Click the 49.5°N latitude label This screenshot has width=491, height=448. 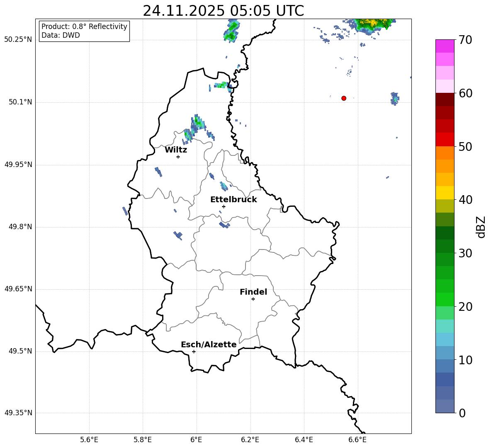click(x=20, y=351)
